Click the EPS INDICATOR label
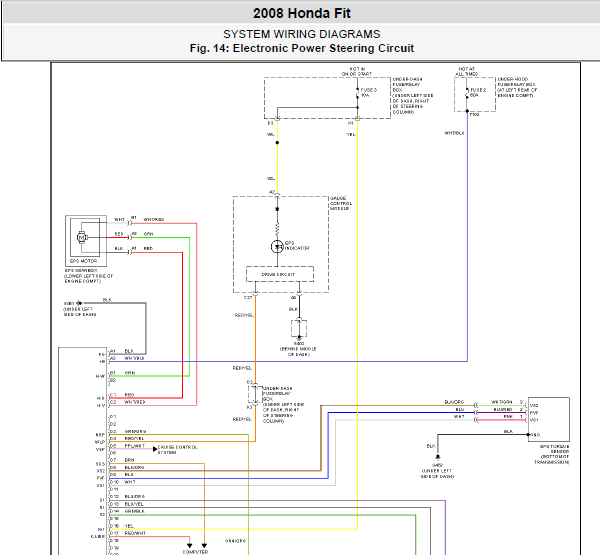The image size is (600, 555). [x=297, y=246]
